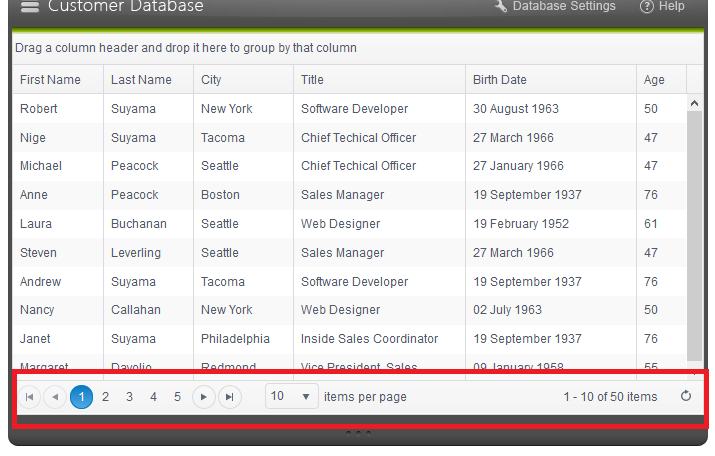Viewport: 715px width, 456px height.
Task: Click the bottom panel resize handle
Action: point(358,433)
